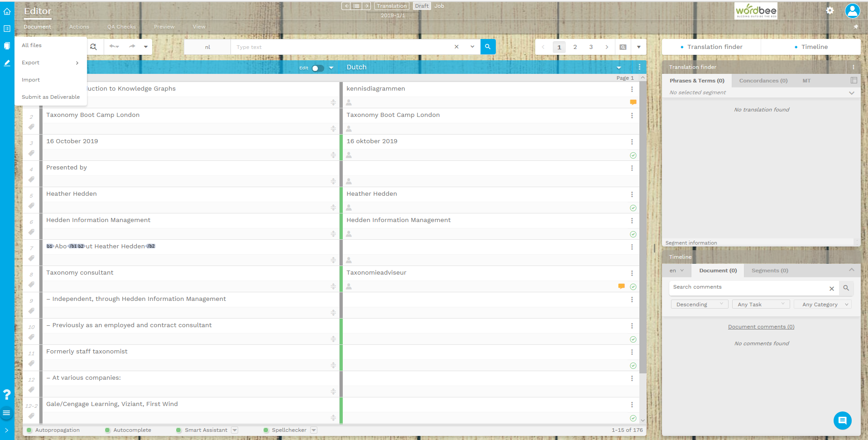Click the blue search button in toolbar
The width and height of the screenshot is (868, 440).
click(x=488, y=47)
